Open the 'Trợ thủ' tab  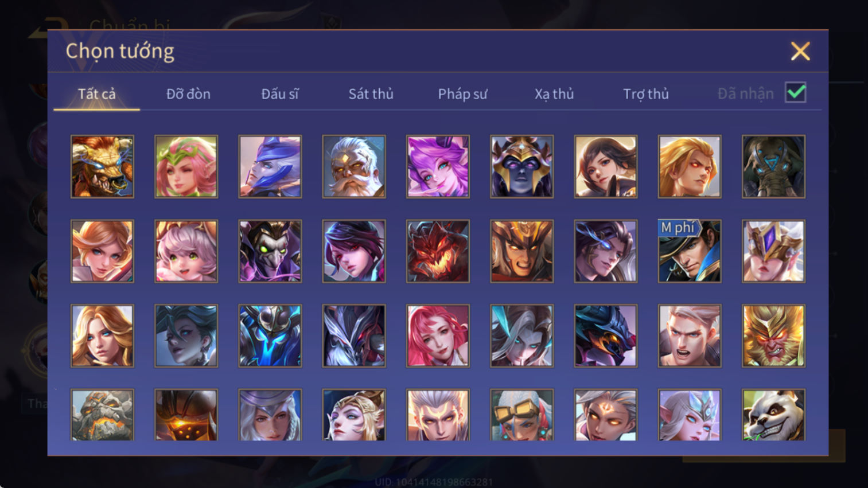[646, 94]
